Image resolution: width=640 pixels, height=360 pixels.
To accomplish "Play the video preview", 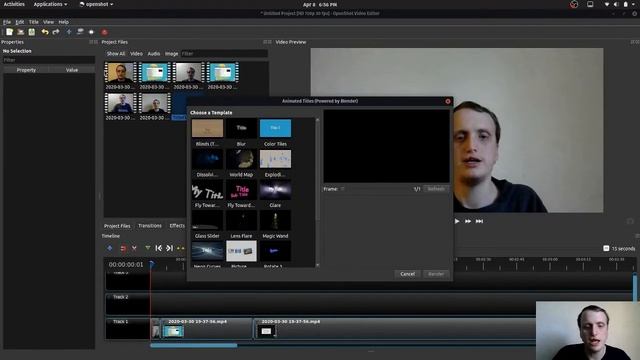I will pyautogui.click(x=457, y=221).
